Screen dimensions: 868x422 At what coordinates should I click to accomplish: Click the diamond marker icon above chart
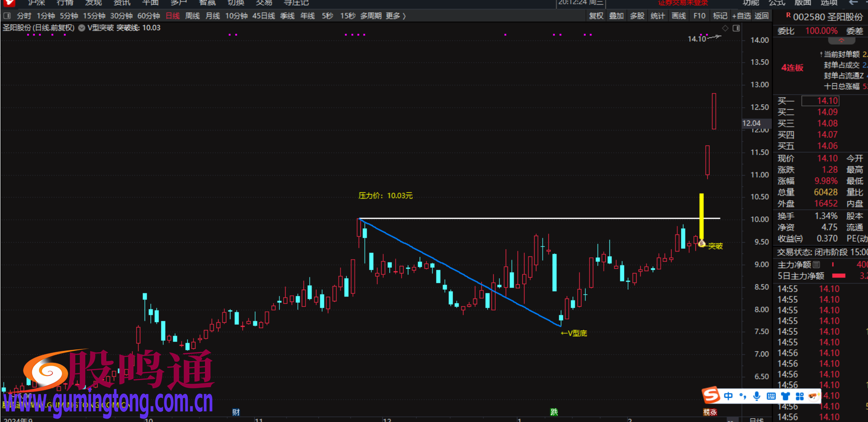[725, 28]
